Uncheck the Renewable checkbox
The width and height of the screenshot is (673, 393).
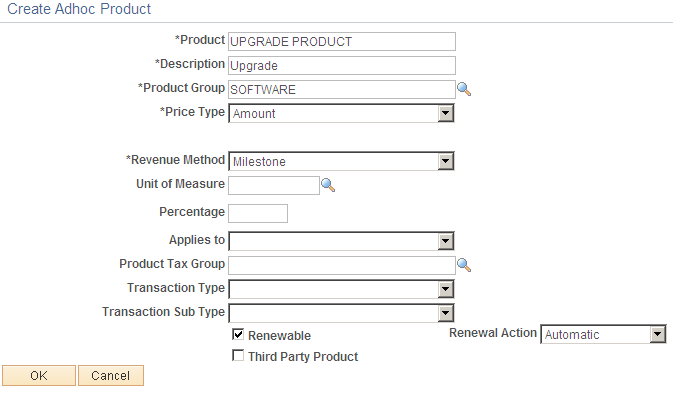tap(238, 334)
